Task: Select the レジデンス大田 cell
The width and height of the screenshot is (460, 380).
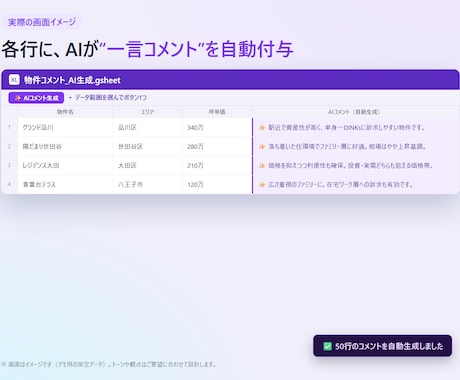Action: [x=65, y=165]
